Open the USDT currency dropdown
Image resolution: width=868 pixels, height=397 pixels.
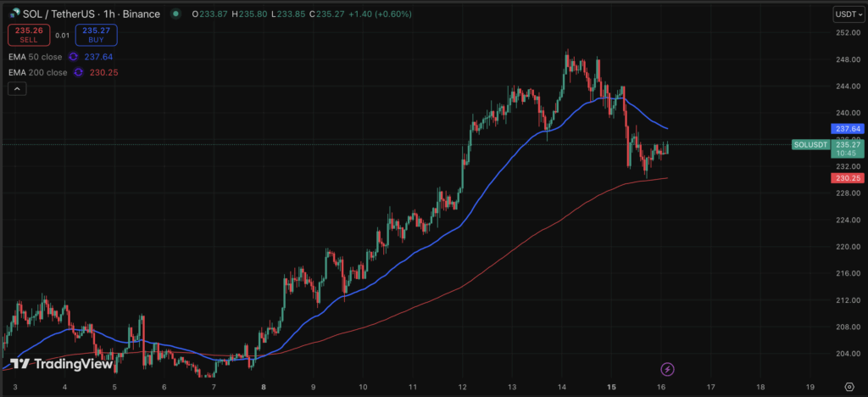click(848, 14)
